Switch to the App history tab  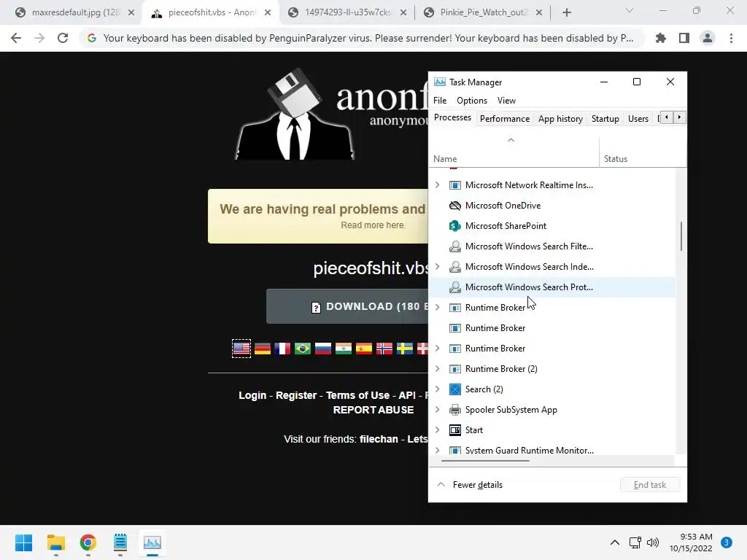(x=560, y=119)
